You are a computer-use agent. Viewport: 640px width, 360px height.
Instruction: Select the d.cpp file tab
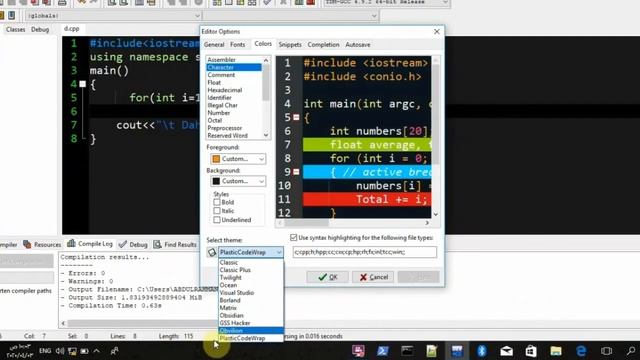click(72, 29)
